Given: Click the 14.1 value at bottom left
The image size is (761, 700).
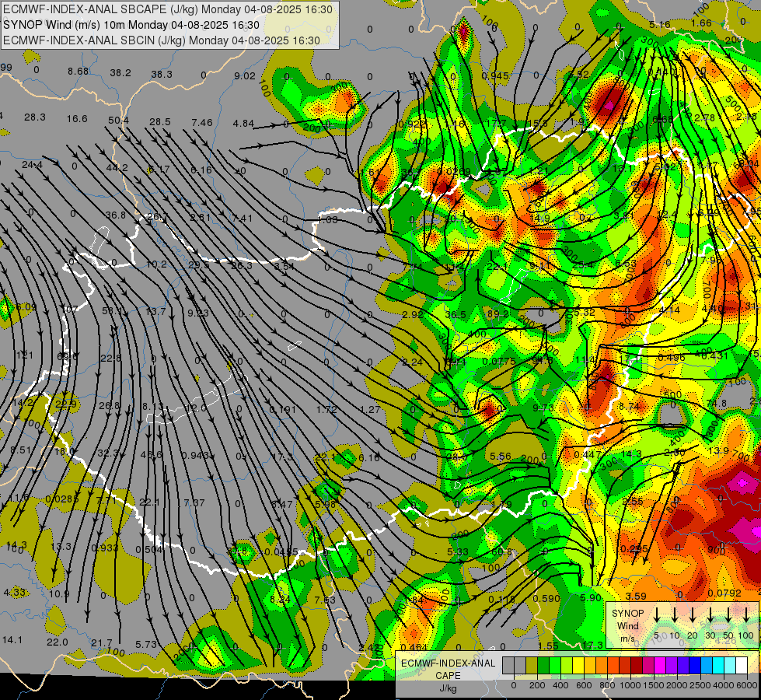Looking at the screenshot, I should coord(12,640).
